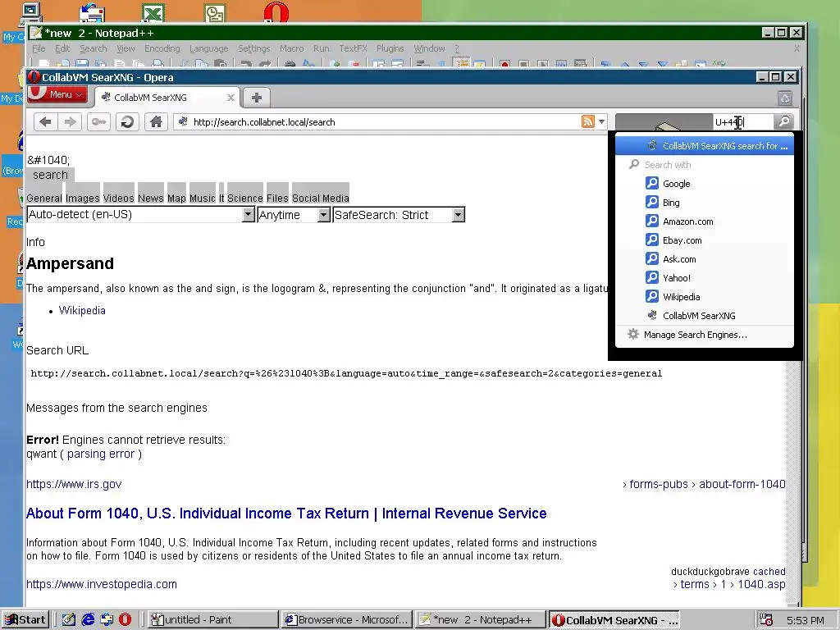The height and width of the screenshot is (630, 840).
Task: Search with Ebay.com from the list
Action: click(705, 240)
